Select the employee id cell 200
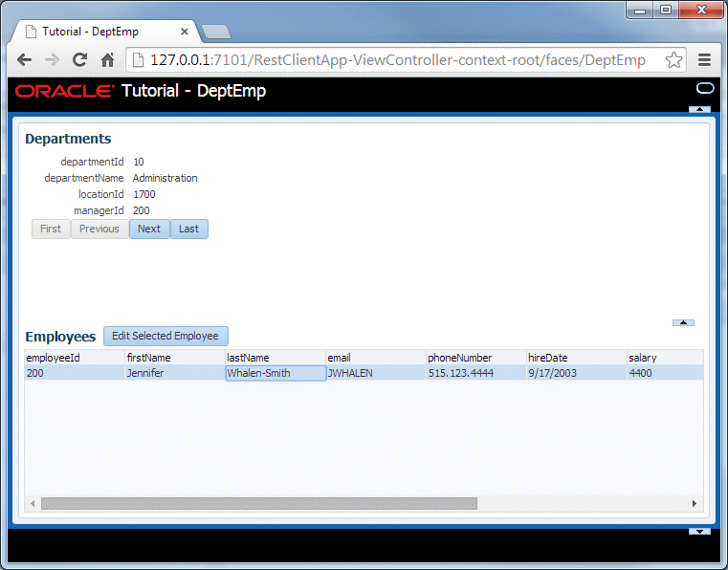The height and width of the screenshot is (570, 728). 75,373
